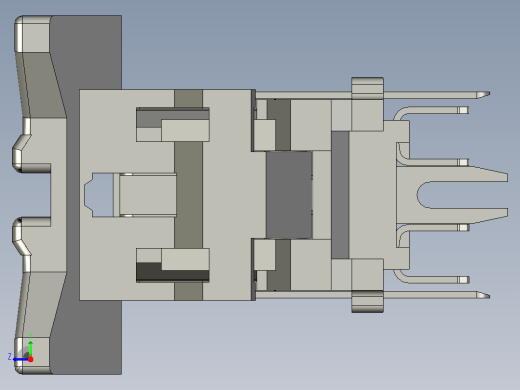
Task: Select the top pointed pin tip
Action: [x=483, y=95]
